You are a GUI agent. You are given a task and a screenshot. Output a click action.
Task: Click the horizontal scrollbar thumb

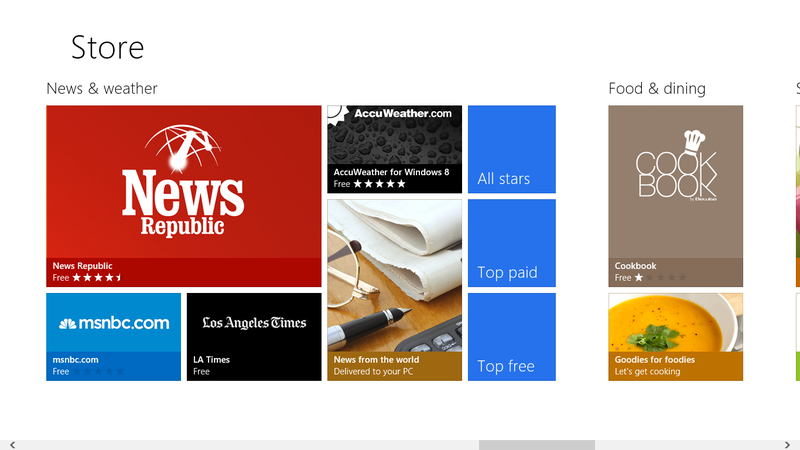537,445
